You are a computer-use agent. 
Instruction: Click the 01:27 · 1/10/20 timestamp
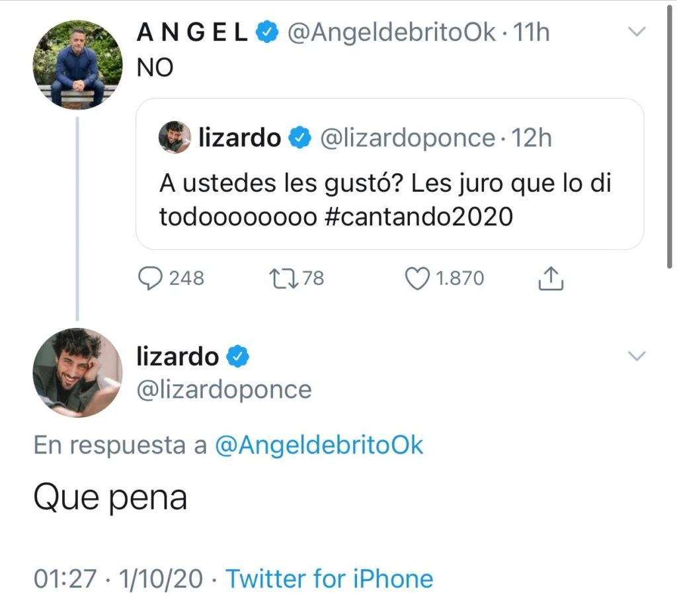[x=118, y=579]
